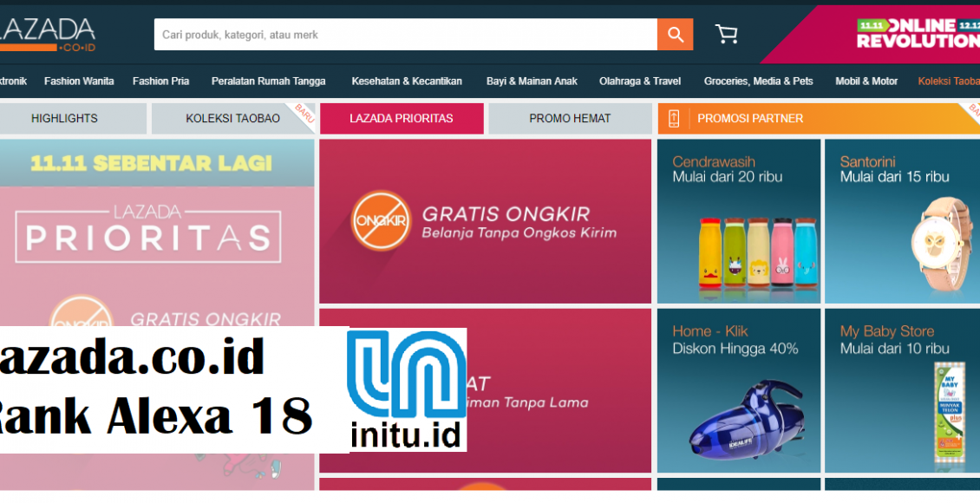The height and width of the screenshot is (503, 980).
Task: Open Koleksi Taobao menu link
Action: click(949, 82)
